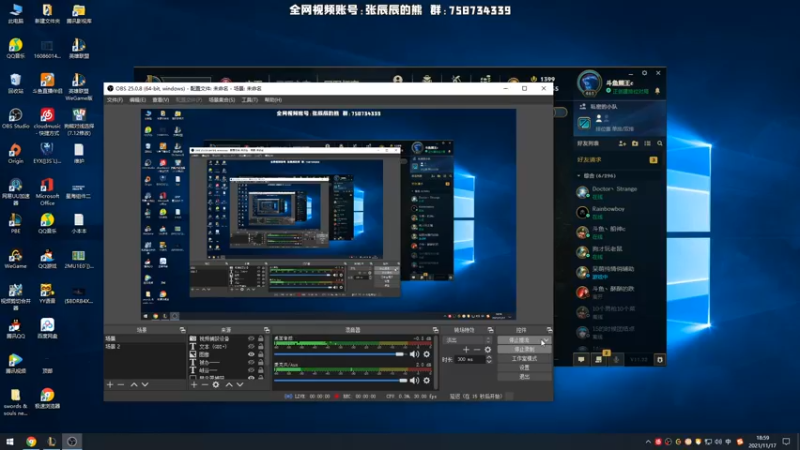The image size is (800, 450).
Task: Open the 编辑(E) menu in OBS
Action: [137, 100]
